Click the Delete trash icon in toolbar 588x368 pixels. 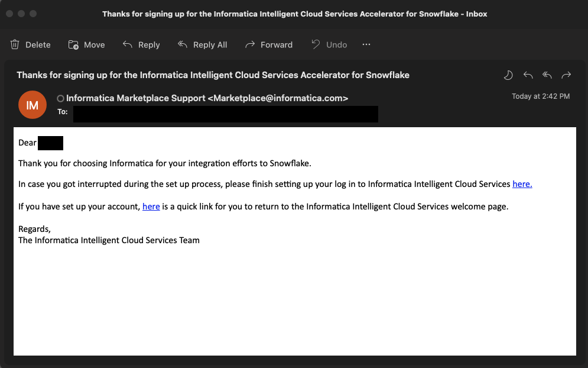point(15,45)
